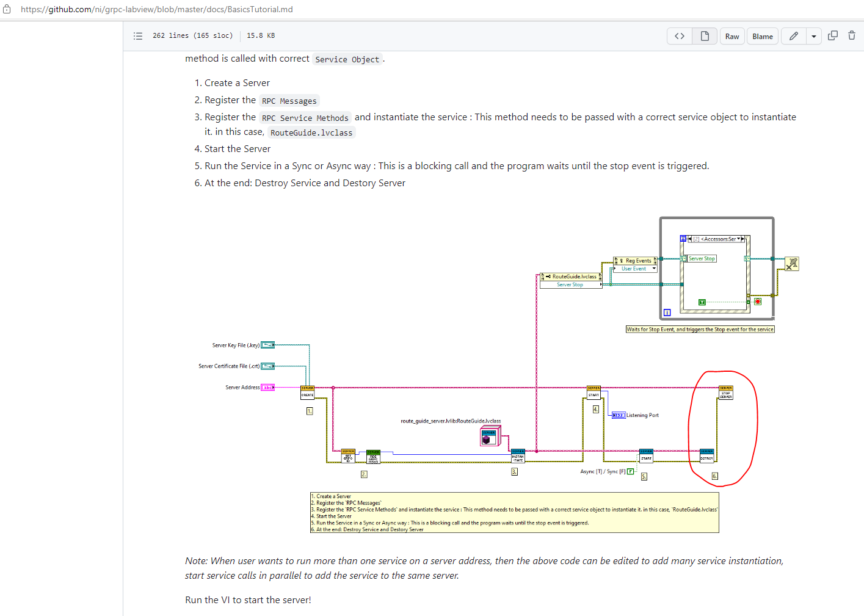Click the Listening Port I32 indicator
The height and width of the screenshot is (616, 864).
click(619, 415)
